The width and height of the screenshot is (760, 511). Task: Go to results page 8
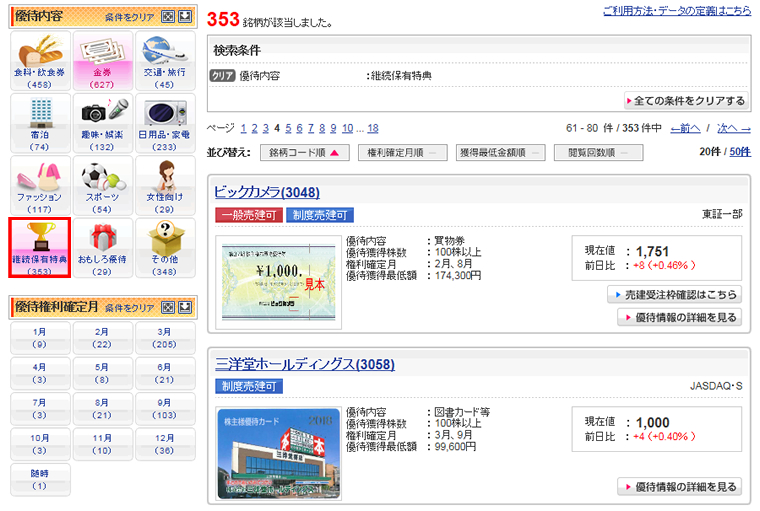tap(322, 128)
